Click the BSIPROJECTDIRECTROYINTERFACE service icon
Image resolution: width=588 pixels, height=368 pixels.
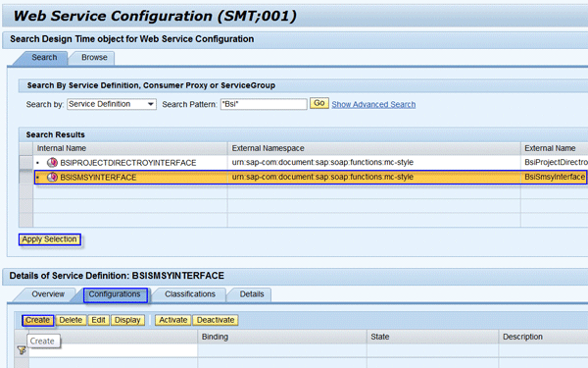pos(52,162)
